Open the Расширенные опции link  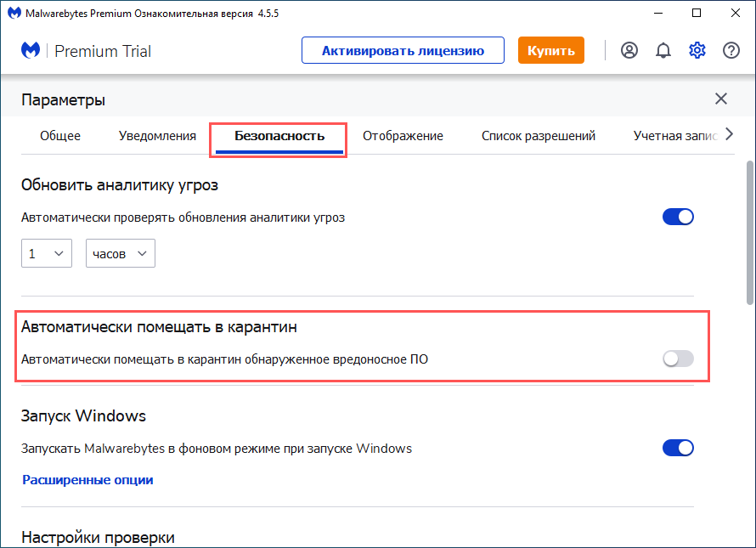pos(87,480)
